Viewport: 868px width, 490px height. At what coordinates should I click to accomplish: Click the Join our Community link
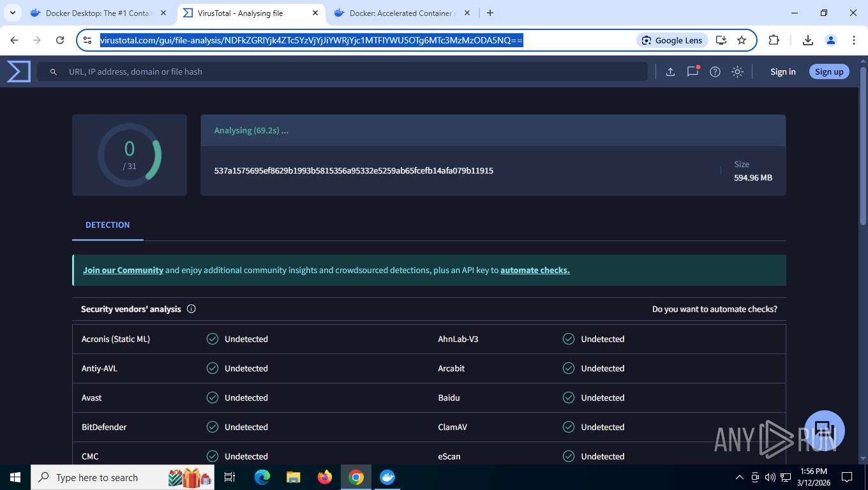[123, 270]
